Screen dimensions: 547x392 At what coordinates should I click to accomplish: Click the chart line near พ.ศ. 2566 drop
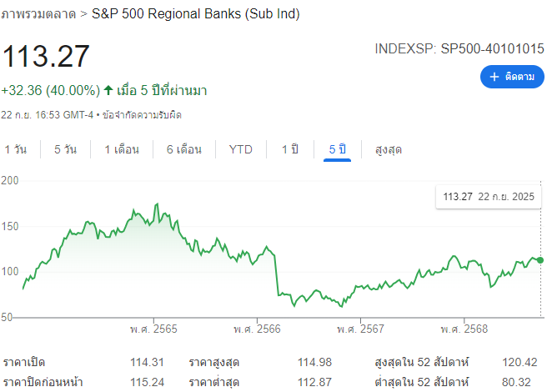[276, 275]
